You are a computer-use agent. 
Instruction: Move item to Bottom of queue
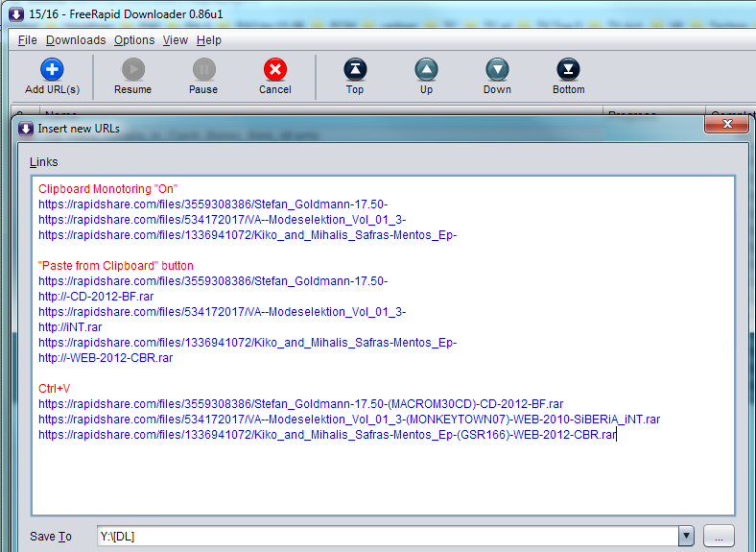[x=568, y=69]
